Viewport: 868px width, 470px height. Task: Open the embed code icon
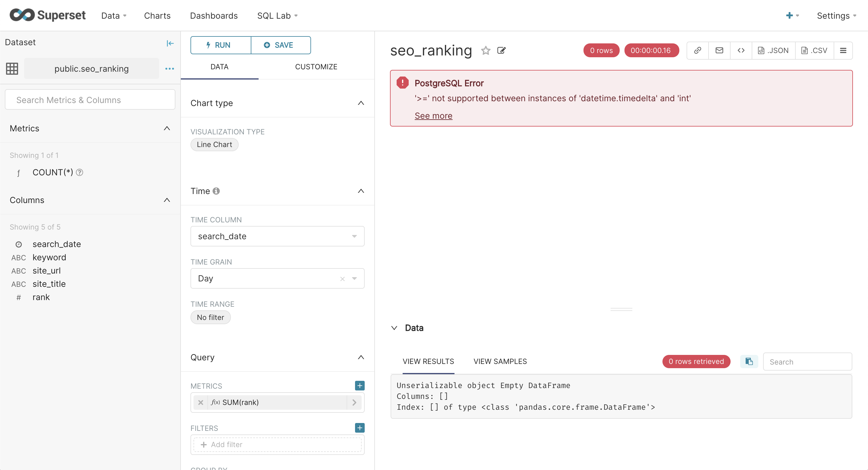[x=741, y=50]
